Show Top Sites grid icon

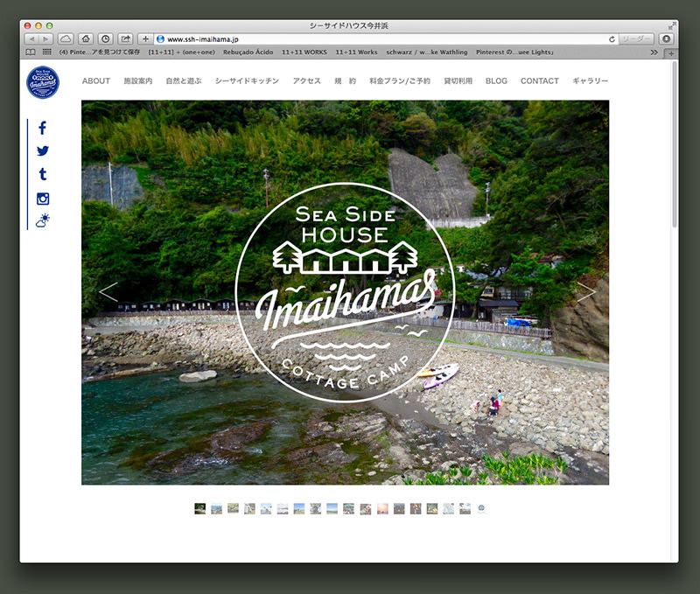click(x=47, y=52)
